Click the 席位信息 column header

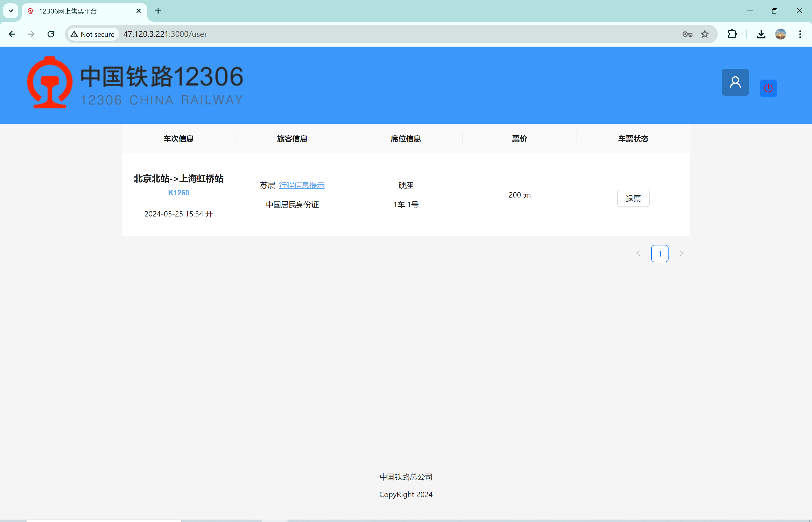(x=406, y=139)
